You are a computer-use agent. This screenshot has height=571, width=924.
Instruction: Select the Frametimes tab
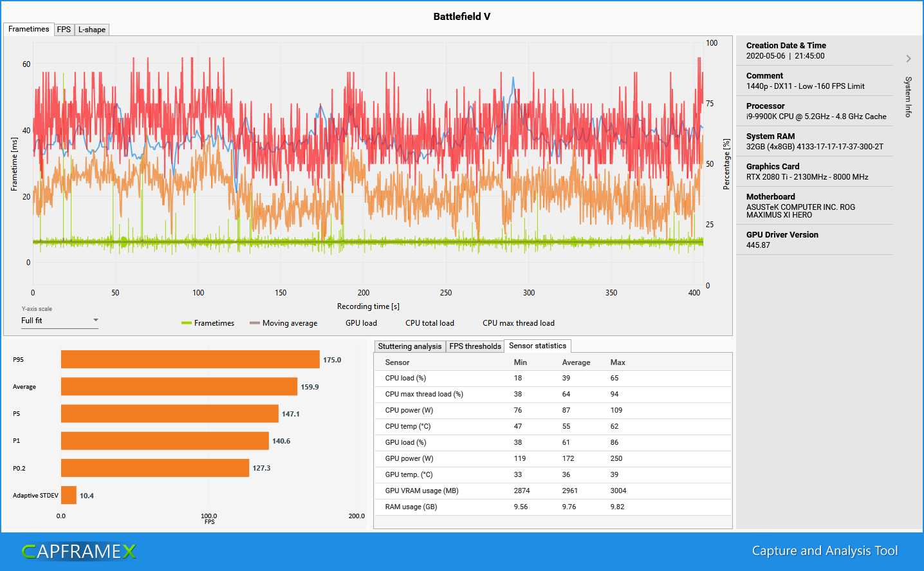tap(29, 29)
